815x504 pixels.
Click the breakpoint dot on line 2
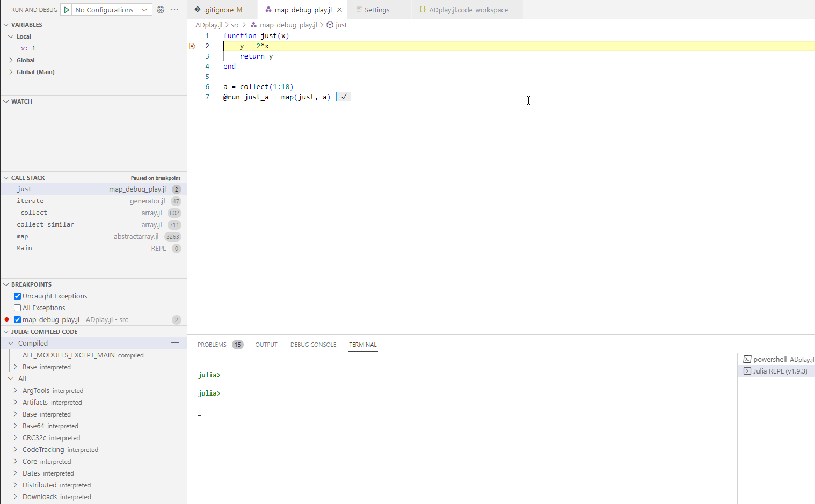tap(192, 46)
